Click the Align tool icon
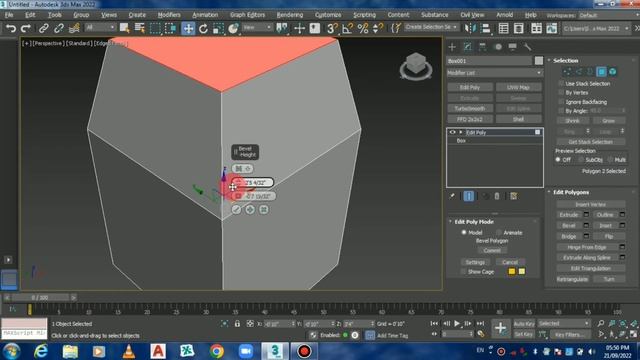This screenshot has height=360, width=640. pos(486,28)
